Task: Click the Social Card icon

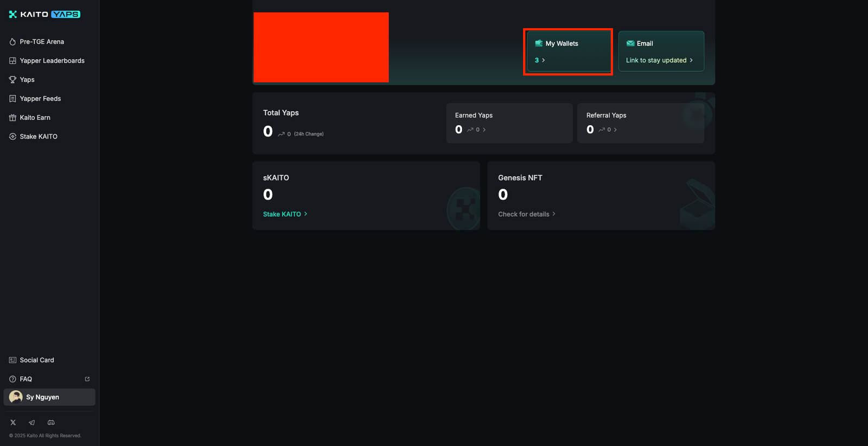Action: (x=12, y=360)
